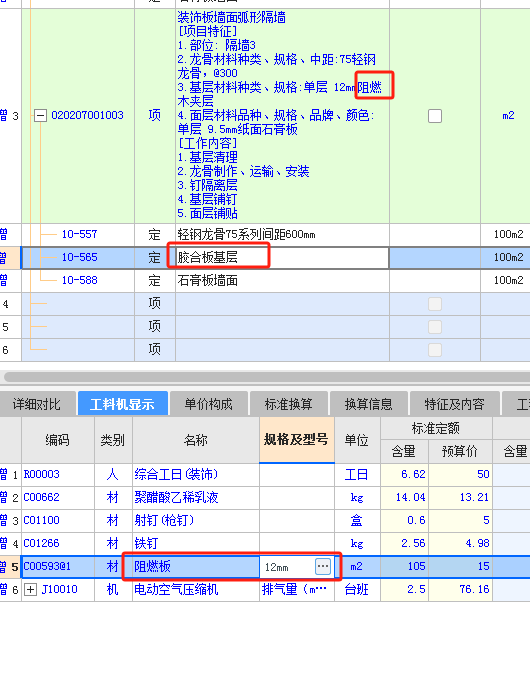Click the 项 type cell in row 4
Viewport: 530px width, 676px height.
154,304
